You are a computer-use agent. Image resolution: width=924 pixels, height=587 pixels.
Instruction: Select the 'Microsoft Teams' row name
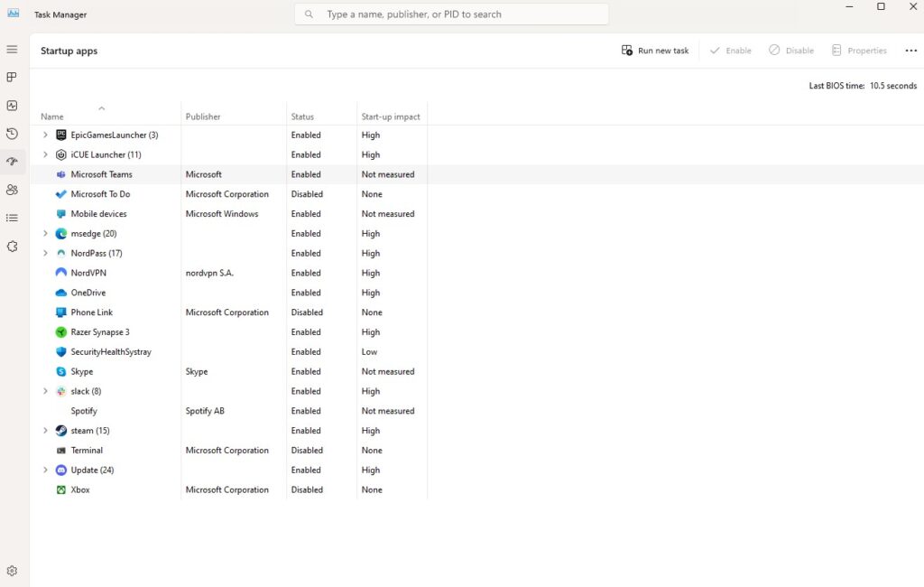tap(101, 174)
